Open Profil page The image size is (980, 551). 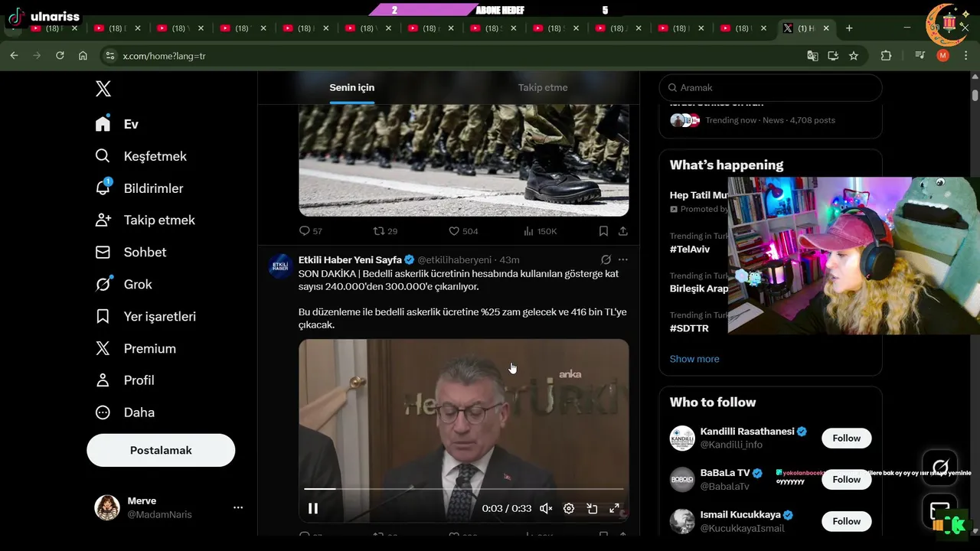click(125, 380)
